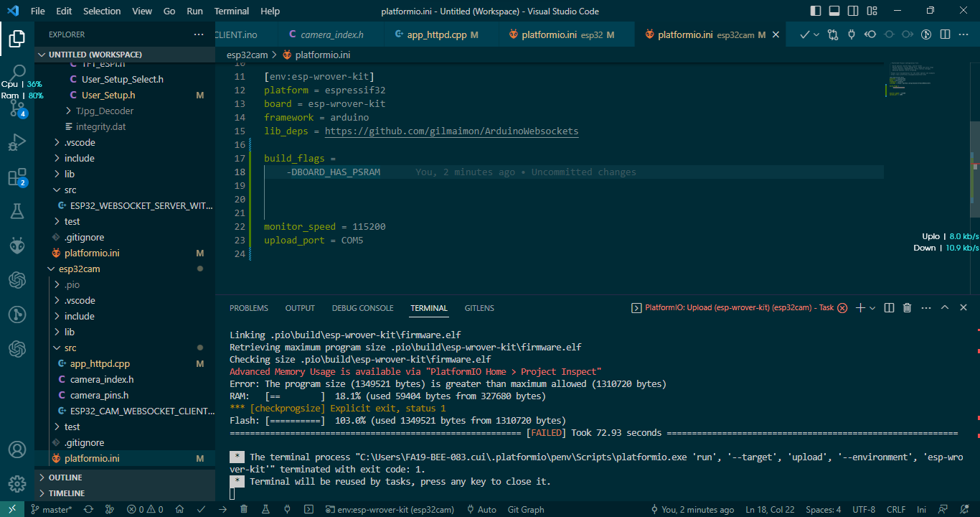980x517 pixels.
Task: Open the Explorer view in activity bar
Action: click(17, 39)
